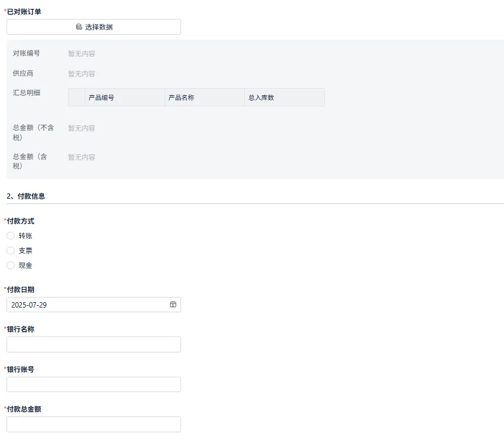Focus the 银行名称 input field

point(93,345)
